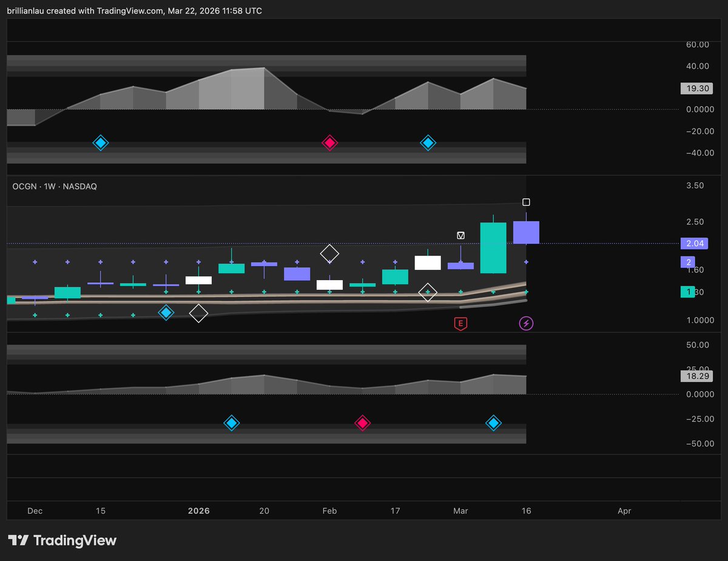
Task: Click blue diamond signal in OCGN price pane
Action: 166,313
